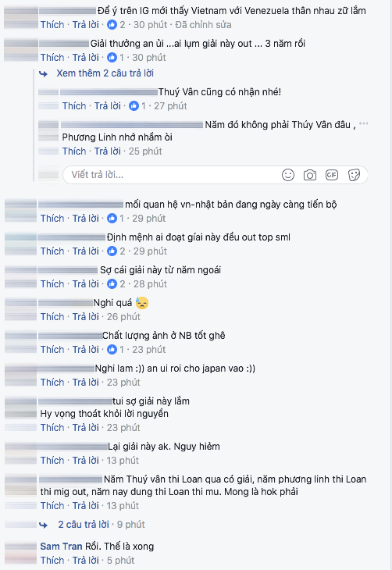Click 'Đã chỉnh sửa' edit history
This screenshot has width=392, height=570.
(x=203, y=25)
